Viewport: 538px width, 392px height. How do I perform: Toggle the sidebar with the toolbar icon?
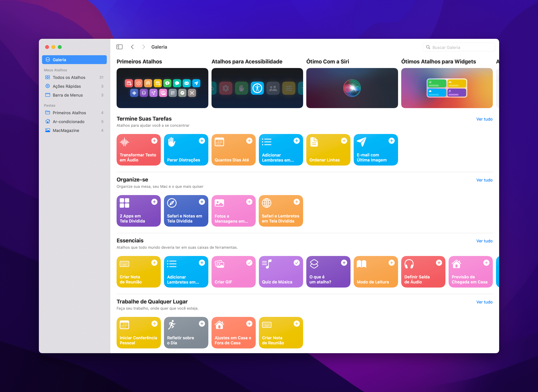click(x=119, y=47)
